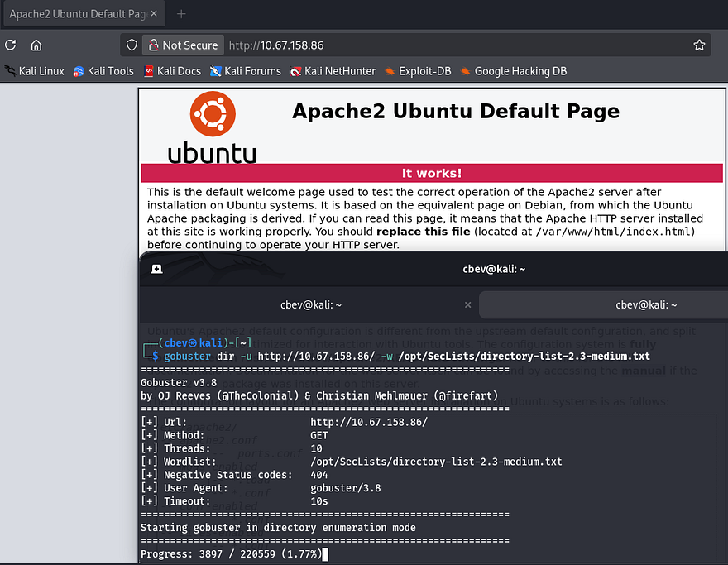
Task: Open the Exploit-DB bookmark
Action: 418,71
